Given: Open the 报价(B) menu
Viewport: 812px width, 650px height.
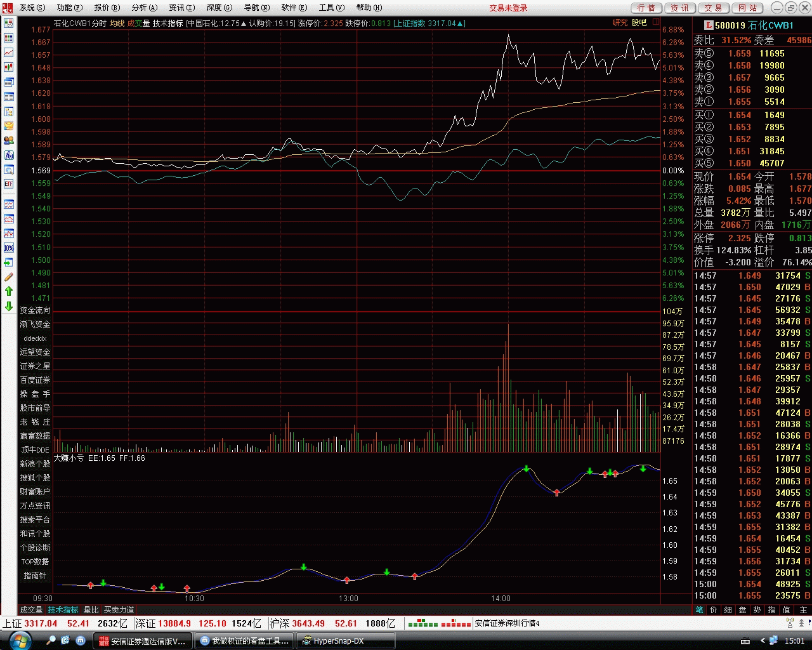Looking at the screenshot, I should (107, 8).
